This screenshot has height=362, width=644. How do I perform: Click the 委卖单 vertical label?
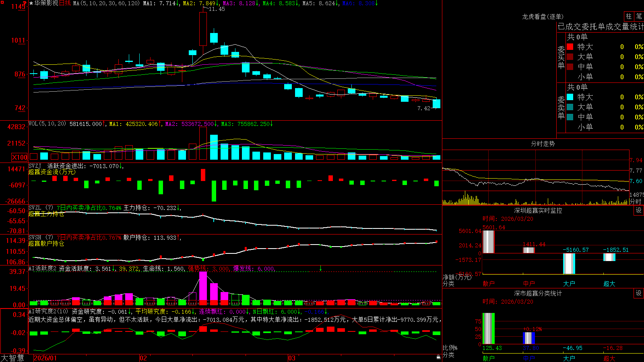[x=561, y=108]
